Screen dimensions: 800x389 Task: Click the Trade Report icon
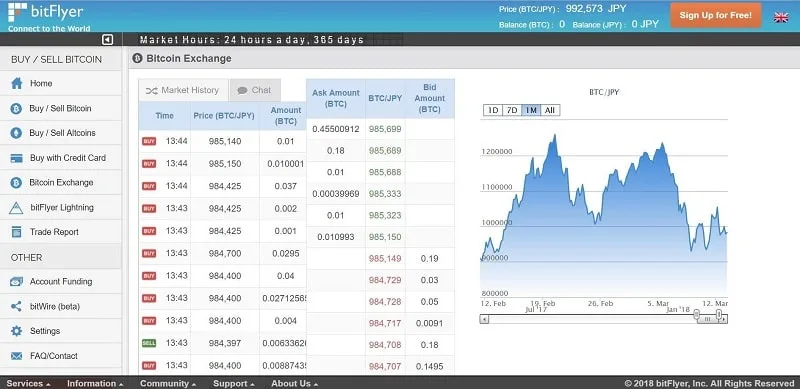click(x=16, y=232)
